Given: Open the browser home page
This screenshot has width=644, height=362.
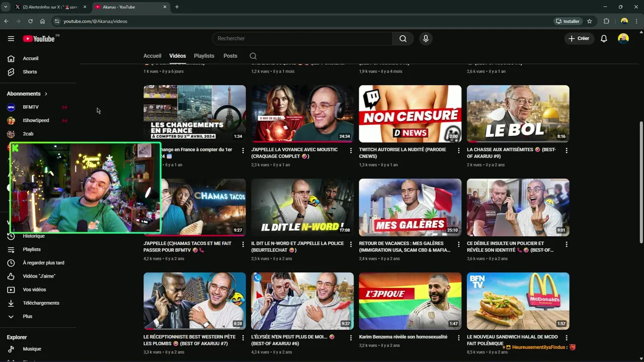Looking at the screenshot, I should pos(42,21).
